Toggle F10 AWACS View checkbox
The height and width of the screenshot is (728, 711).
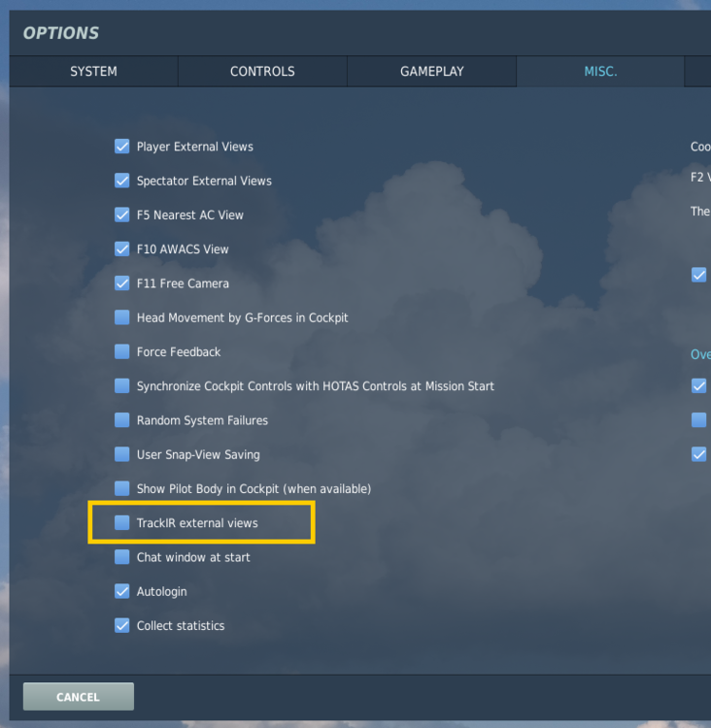click(122, 248)
